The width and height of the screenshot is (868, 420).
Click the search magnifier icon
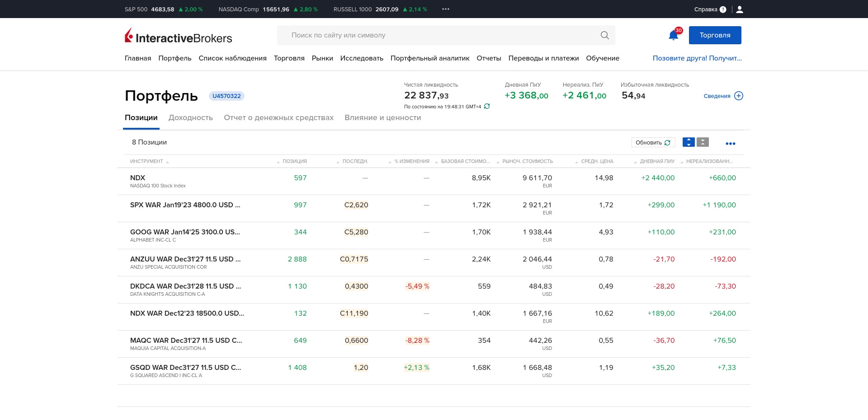tap(604, 35)
